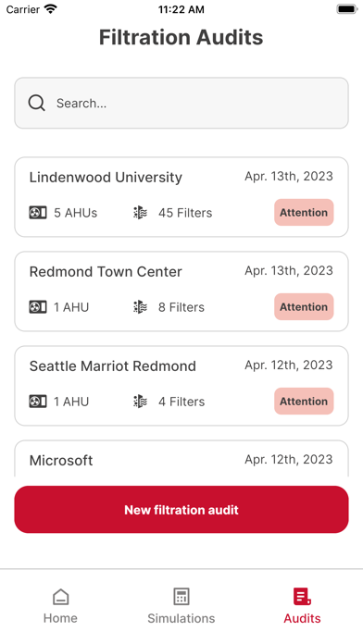The width and height of the screenshot is (363, 644).
Task: Tap the filter icon beside 4 Filters
Action: [x=140, y=402]
